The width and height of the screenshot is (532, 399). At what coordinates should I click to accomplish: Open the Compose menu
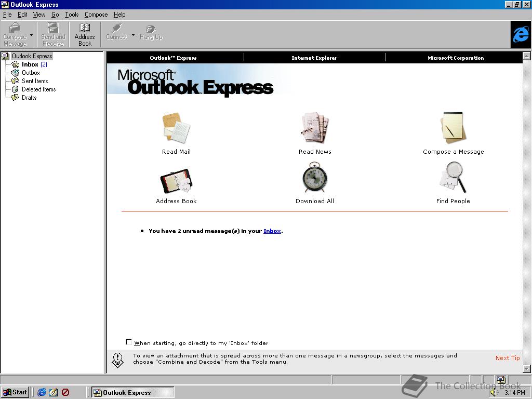click(96, 15)
